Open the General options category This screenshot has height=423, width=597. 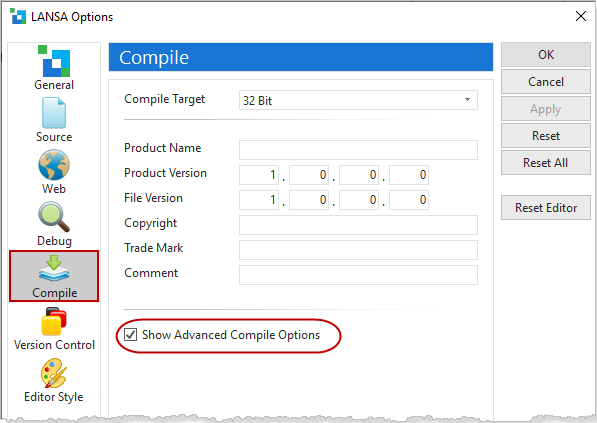(54, 68)
